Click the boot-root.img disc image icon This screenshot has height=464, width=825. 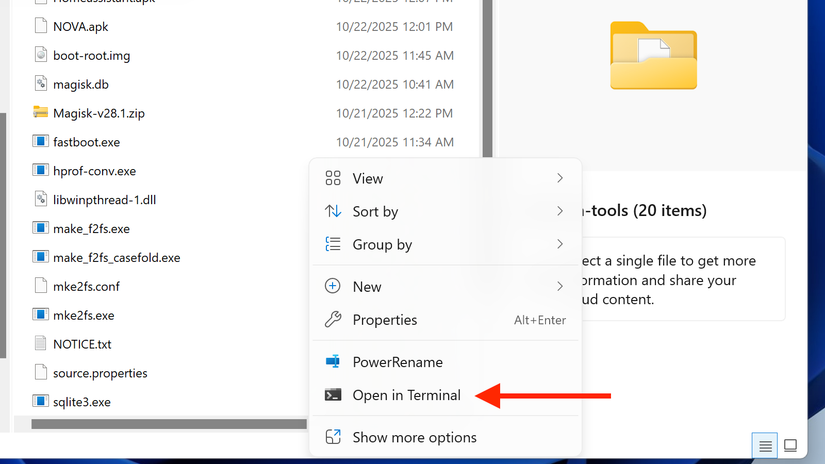click(x=41, y=55)
